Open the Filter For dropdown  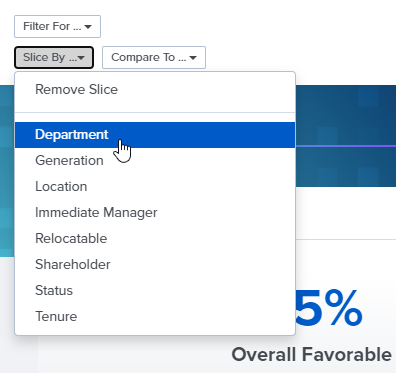[57, 26]
